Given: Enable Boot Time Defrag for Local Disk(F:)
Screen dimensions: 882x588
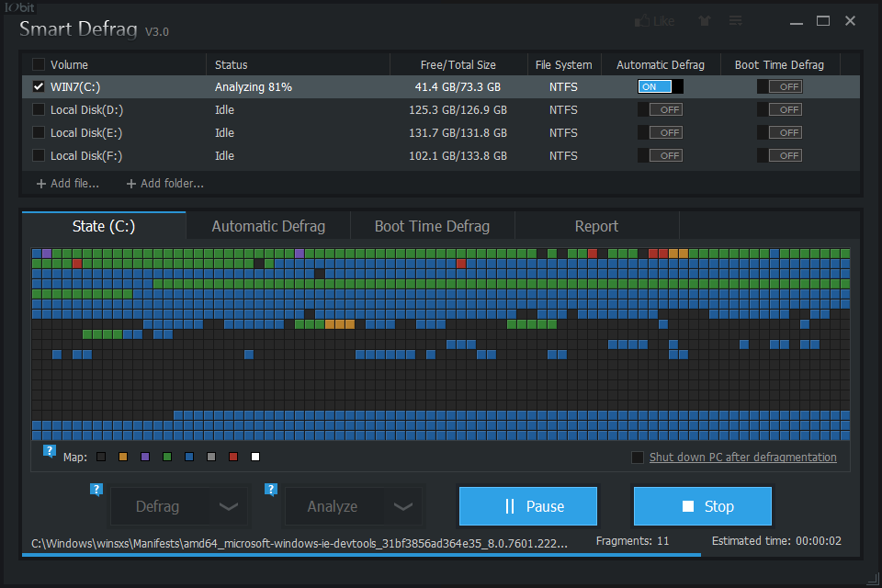Looking at the screenshot, I should (780, 156).
